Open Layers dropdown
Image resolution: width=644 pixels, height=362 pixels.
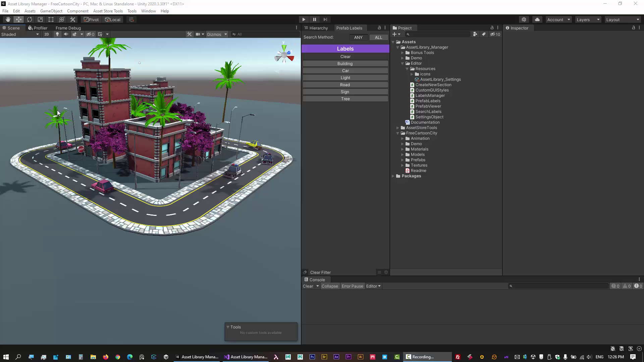[588, 19]
